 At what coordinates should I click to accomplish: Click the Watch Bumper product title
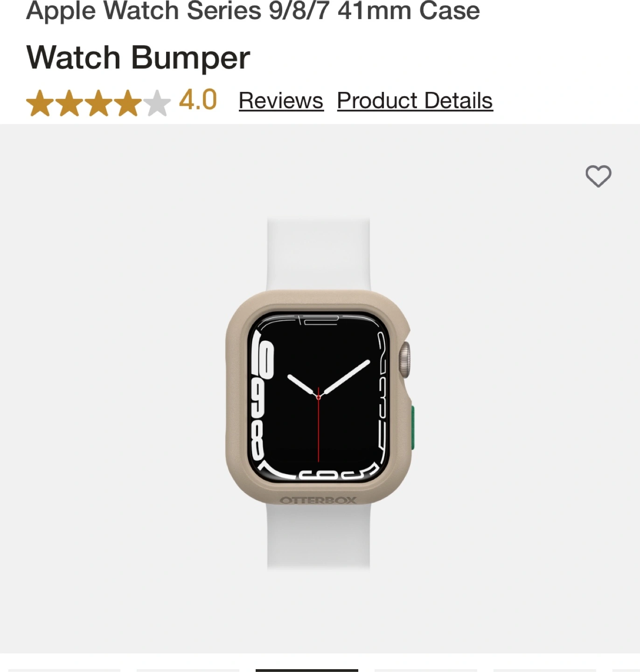click(x=138, y=57)
